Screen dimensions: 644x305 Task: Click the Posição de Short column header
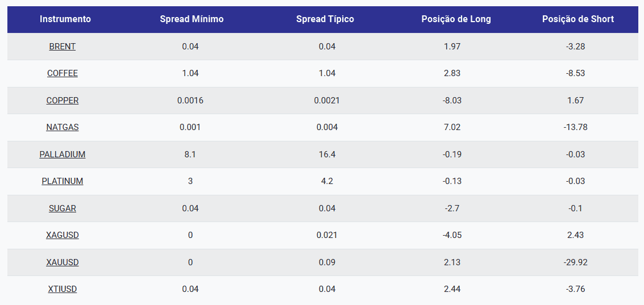pyautogui.click(x=578, y=19)
